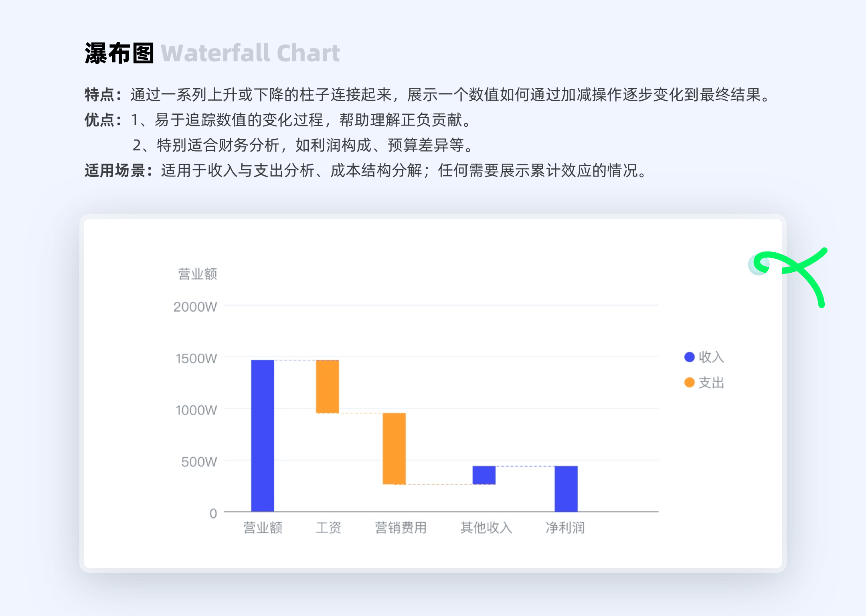Screen dimensions: 866x616
Task: Select the blue 净利润 bar
Action: 566,489
